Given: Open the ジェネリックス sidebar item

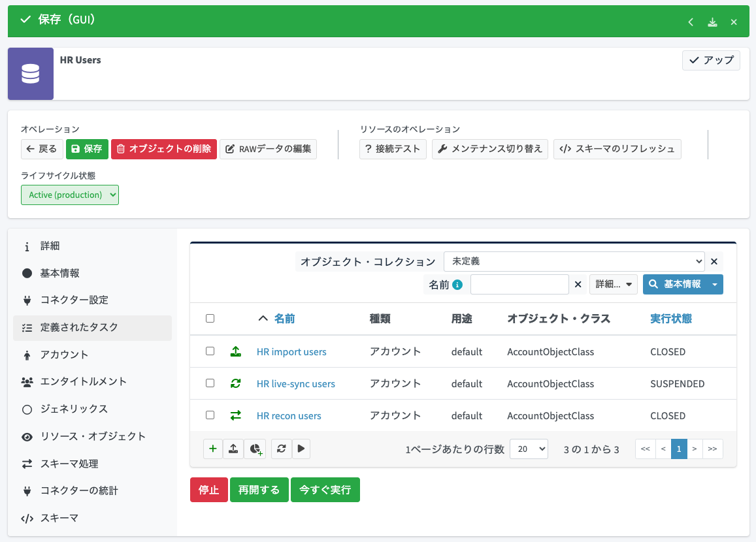Looking at the screenshot, I should [92, 409].
